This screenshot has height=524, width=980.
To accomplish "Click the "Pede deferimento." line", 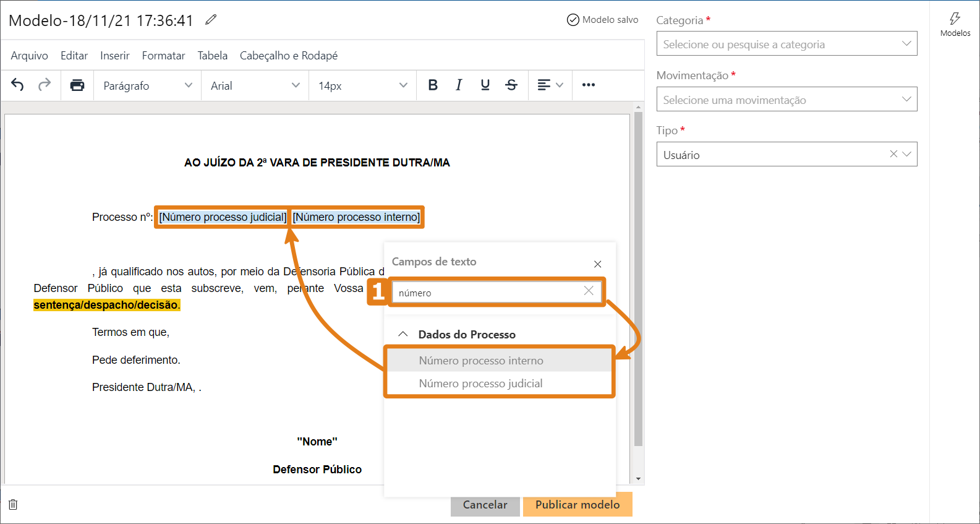I will click(136, 360).
